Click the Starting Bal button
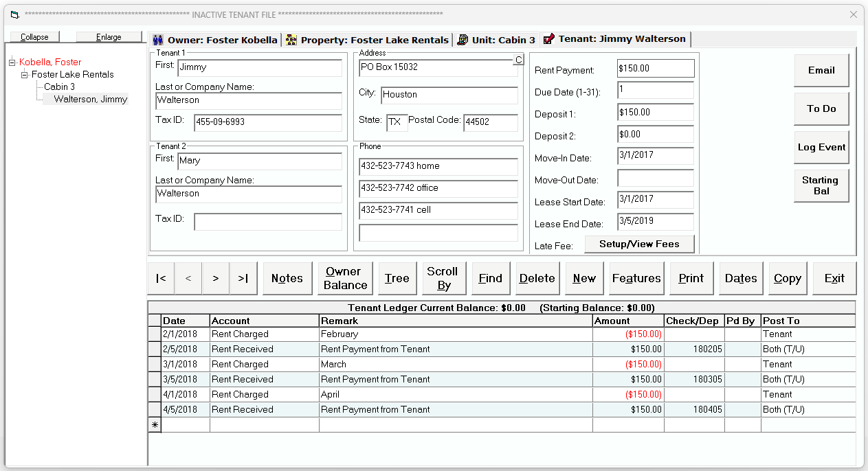The image size is (868, 471). [x=821, y=185]
